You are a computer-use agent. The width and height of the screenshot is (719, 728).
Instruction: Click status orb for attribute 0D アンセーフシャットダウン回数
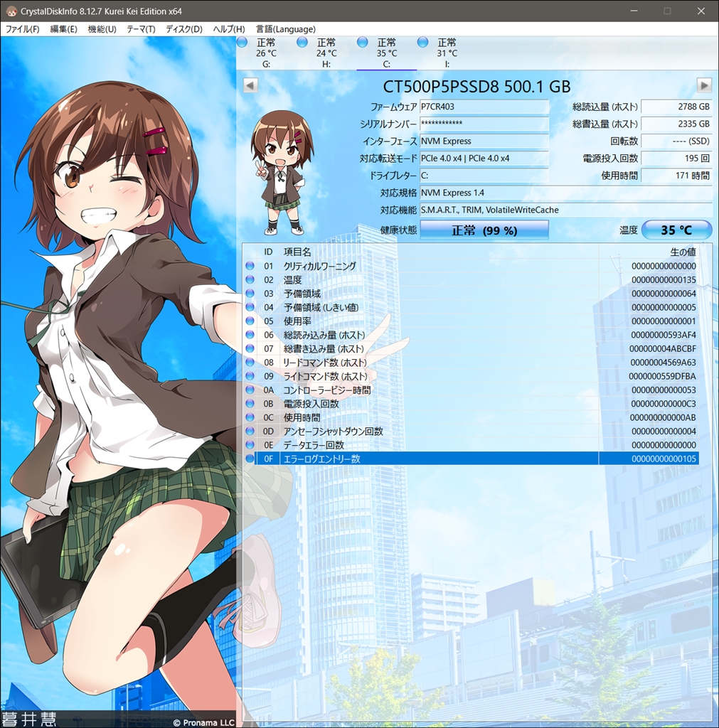pyautogui.click(x=250, y=431)
